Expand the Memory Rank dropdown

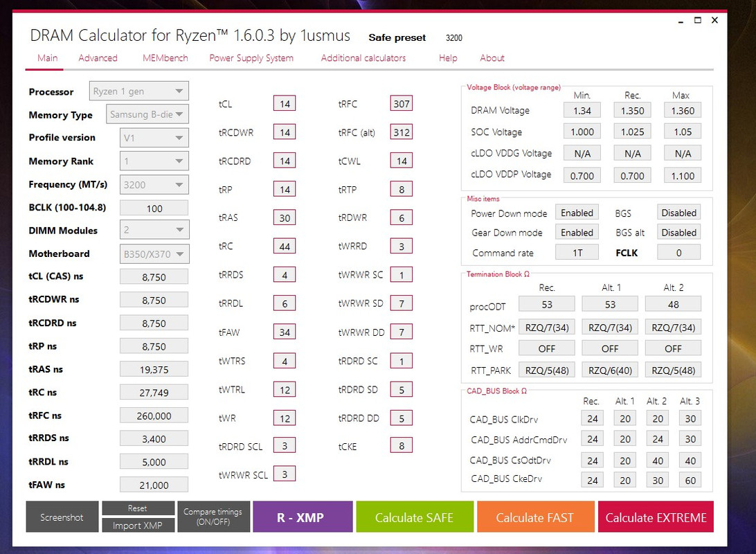[x=154, y=161]
